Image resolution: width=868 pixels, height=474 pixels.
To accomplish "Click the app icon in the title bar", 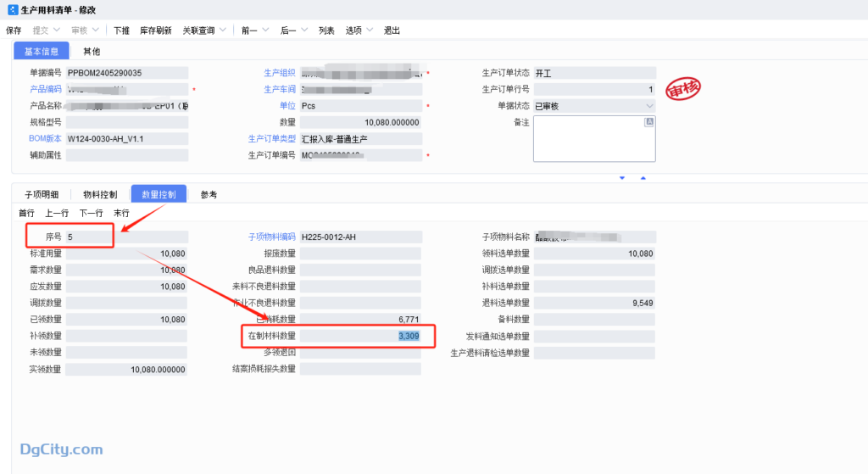I will [13, 10].
